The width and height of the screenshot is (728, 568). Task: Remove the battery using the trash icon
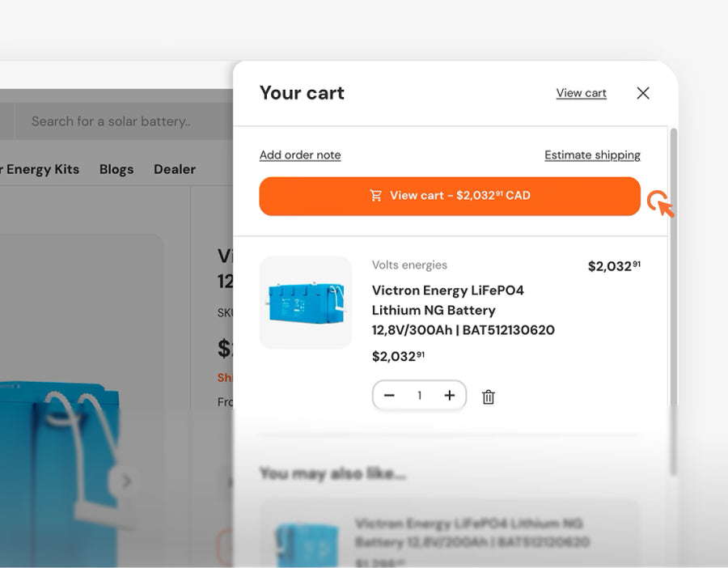point(488,396)
